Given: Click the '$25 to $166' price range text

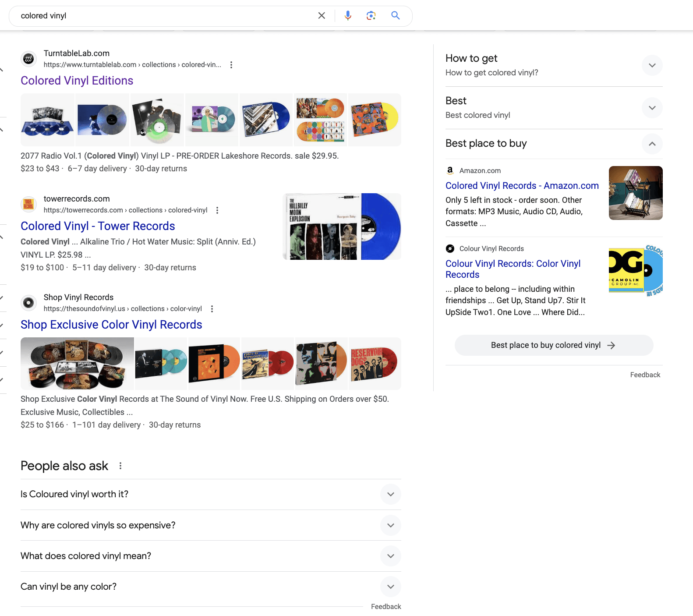Looking at the screenshot, I should (42, 425).
